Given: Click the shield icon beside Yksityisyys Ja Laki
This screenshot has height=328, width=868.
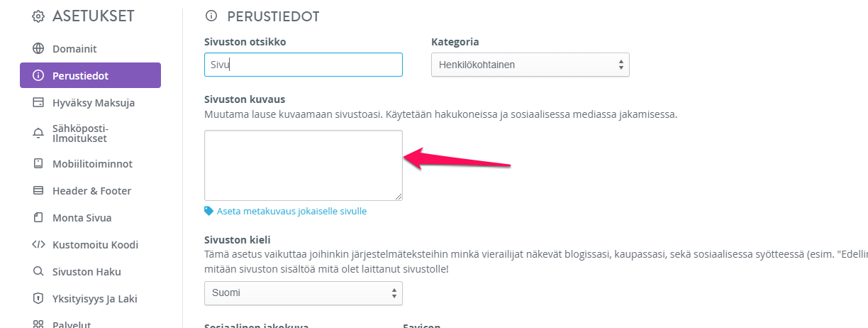Looking at the screenshot, I should tap(38, 299).
